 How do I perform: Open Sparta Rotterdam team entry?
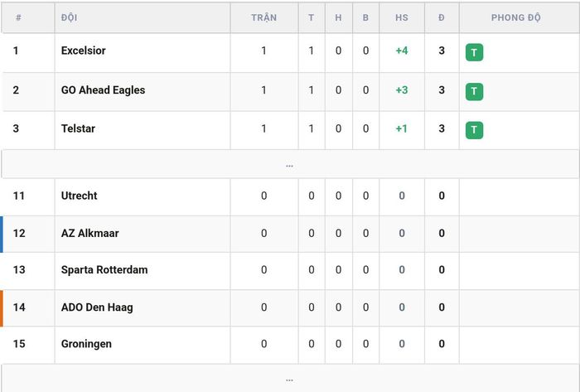pos(104,270)
